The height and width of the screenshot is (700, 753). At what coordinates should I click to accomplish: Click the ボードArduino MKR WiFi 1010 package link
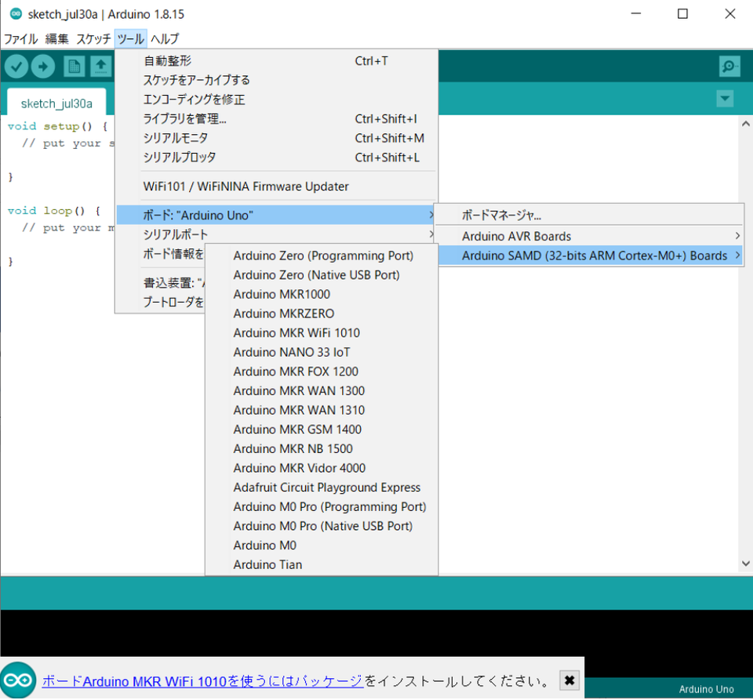(202, 680)
